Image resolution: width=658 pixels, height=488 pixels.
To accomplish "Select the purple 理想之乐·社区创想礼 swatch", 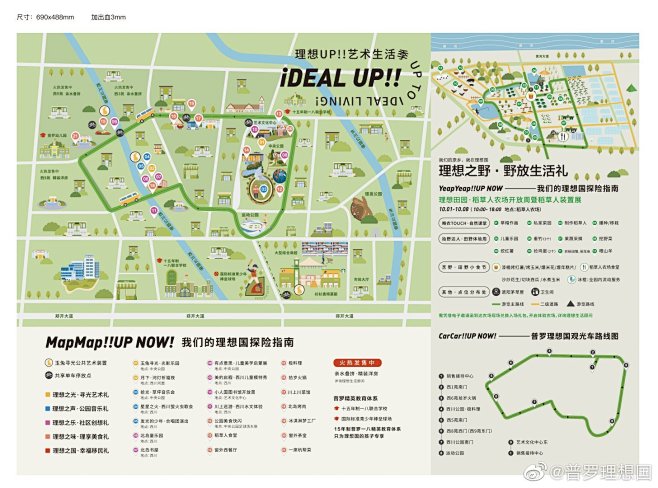I will click(45, 423).
